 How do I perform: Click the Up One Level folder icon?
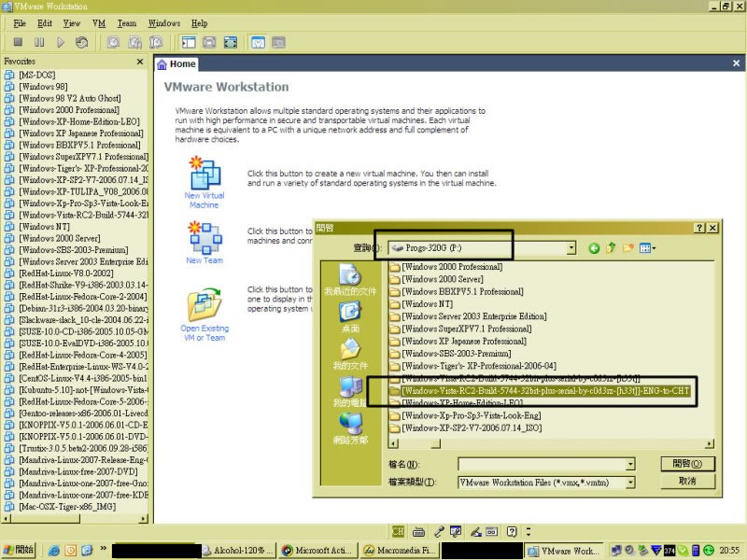tap(611, 247)
